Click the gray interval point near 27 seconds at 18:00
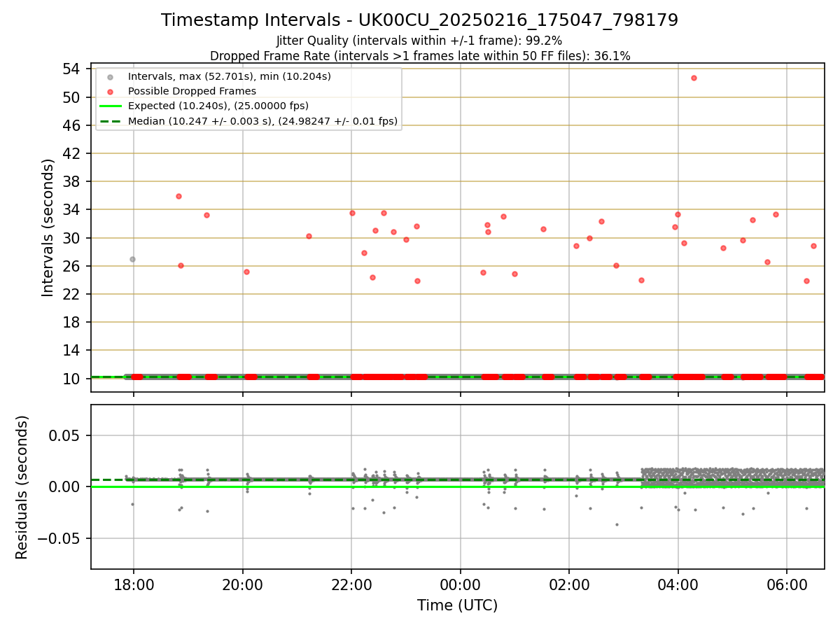This screenshot has width=840, height=630. 132,259
